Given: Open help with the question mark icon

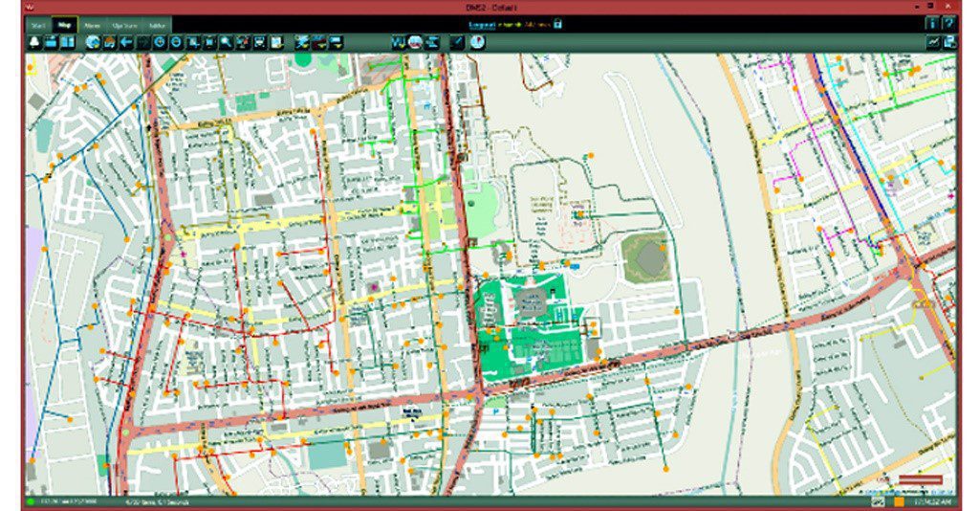Looking at the screenshot, I should coord(948,23).
